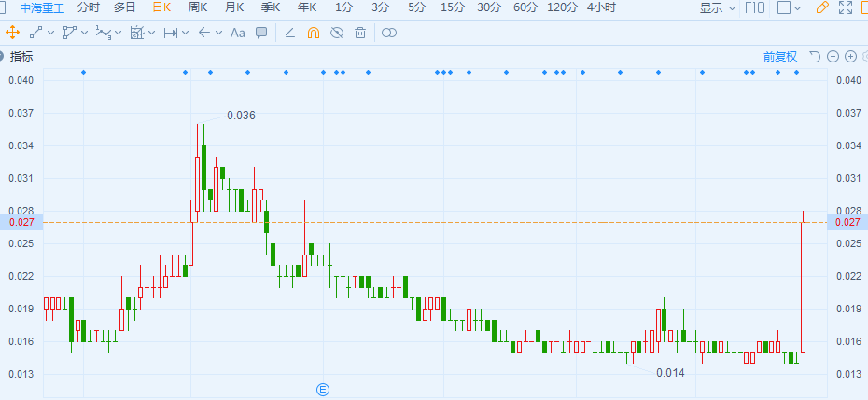
Task: Click the overlapping circles overlay icon
Action: 389,33
